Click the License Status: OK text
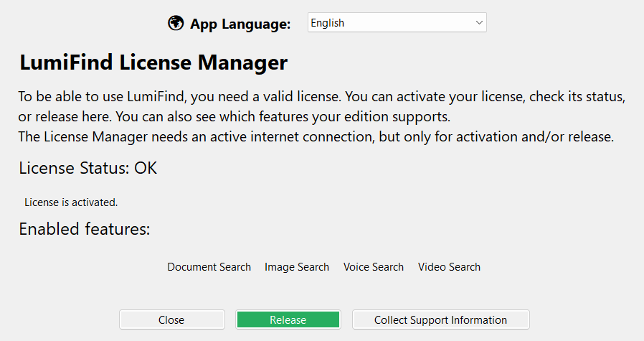This screenshot has width=644, height=341. (x=88, y=168)
